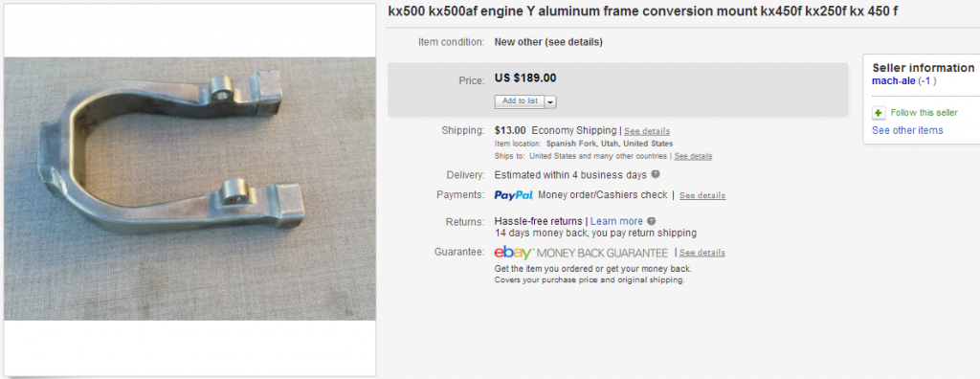Click the eBay Money Back Guarantee logo
The image size is (980, 379).
pyautogui.click(x=581, y=253)
